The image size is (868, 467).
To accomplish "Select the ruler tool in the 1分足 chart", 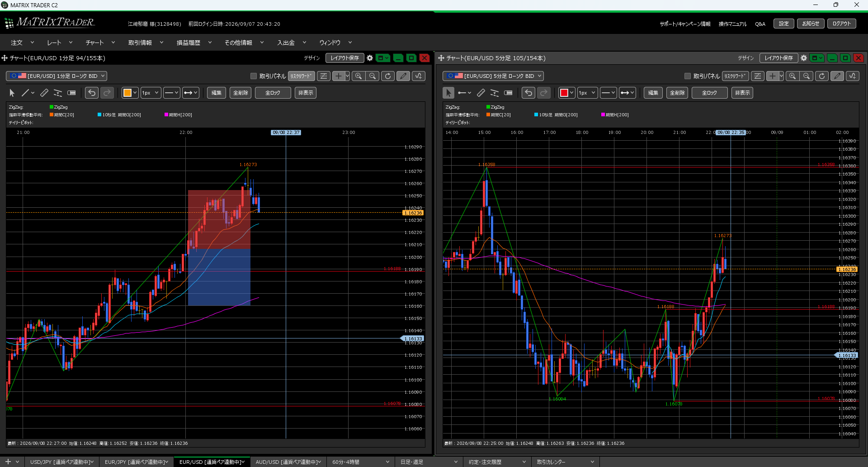I will pos(44,93).
